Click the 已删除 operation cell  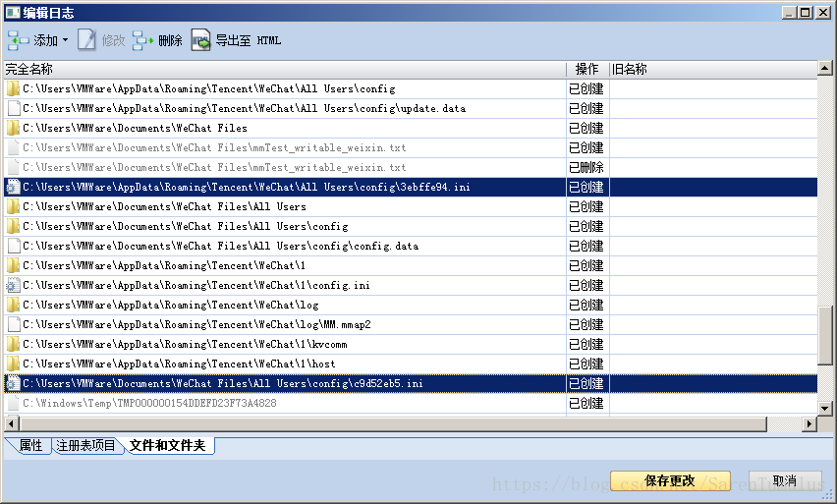pyautogui.click(x=586, y=167)
